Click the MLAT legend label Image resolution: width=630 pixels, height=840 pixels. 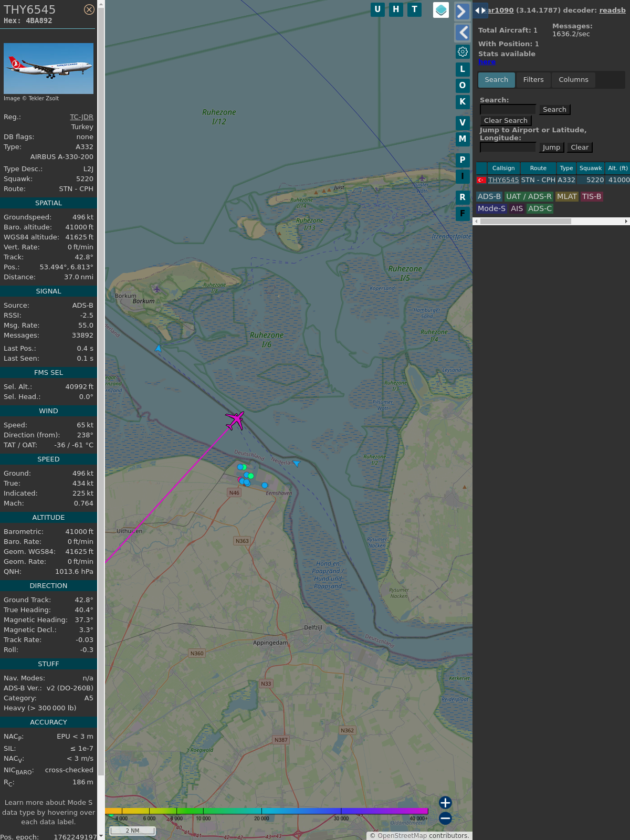click(567, 196)
